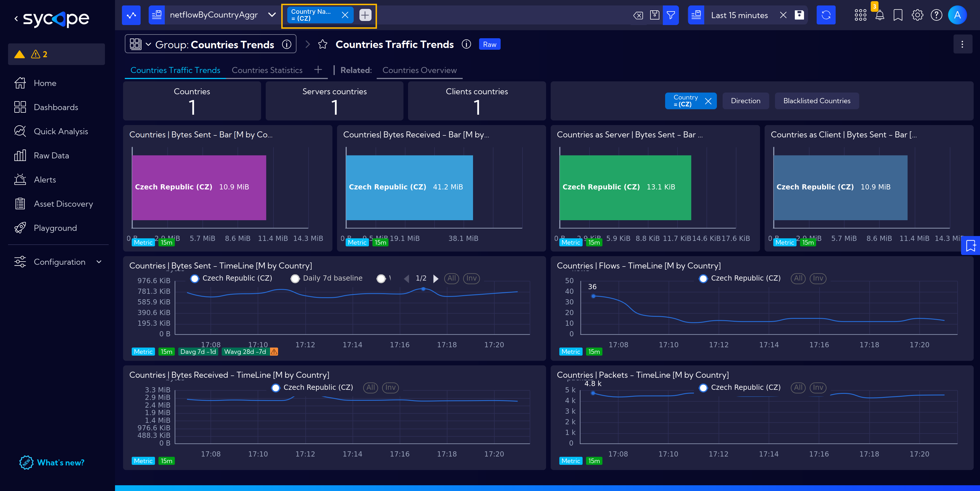The width and height of the screenshot is (980, 491).
Task: Click the Davg 7d -1d tag
Action: point(198,351)
